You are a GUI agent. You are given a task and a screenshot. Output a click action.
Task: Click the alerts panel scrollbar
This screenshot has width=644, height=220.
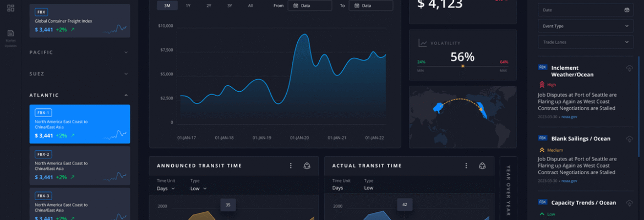638,107
